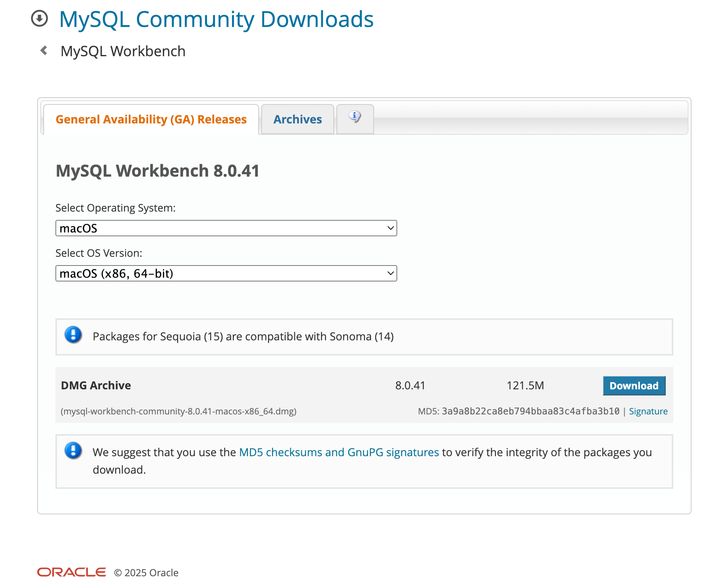The height and width of the screenshot is (588, 720).
Task: Open the MySQL Workbench breadcrumb link
Action: tap(123, 51)
